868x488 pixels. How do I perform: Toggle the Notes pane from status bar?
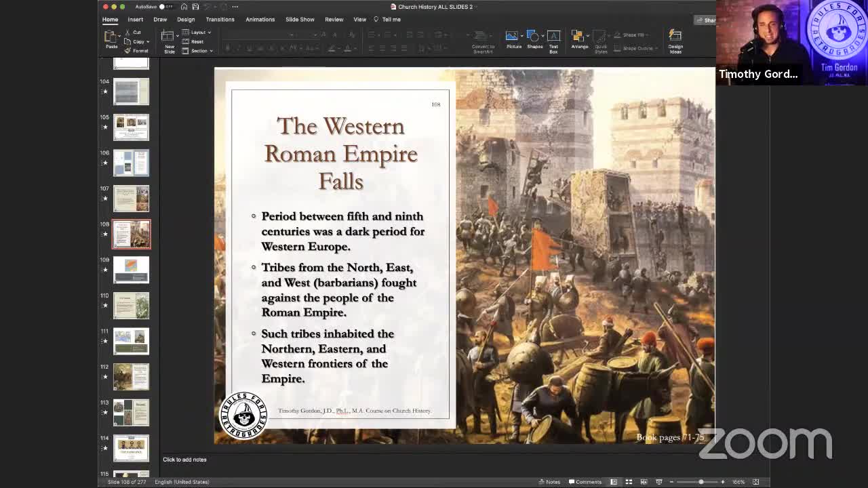point(550,482)
